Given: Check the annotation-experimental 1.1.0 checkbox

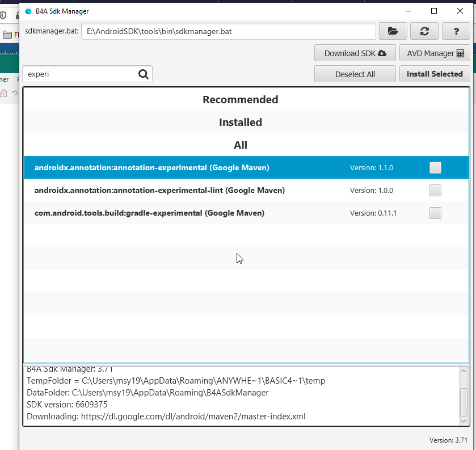Looking at the screenshot, I should [435, 167].
